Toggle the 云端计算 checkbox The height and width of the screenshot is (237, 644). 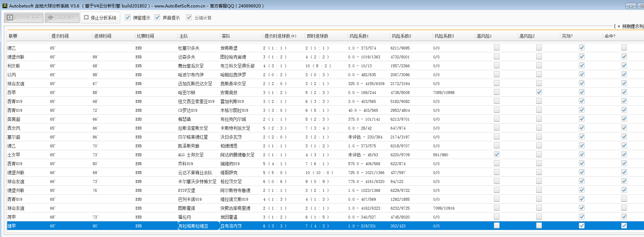(189, 17)
